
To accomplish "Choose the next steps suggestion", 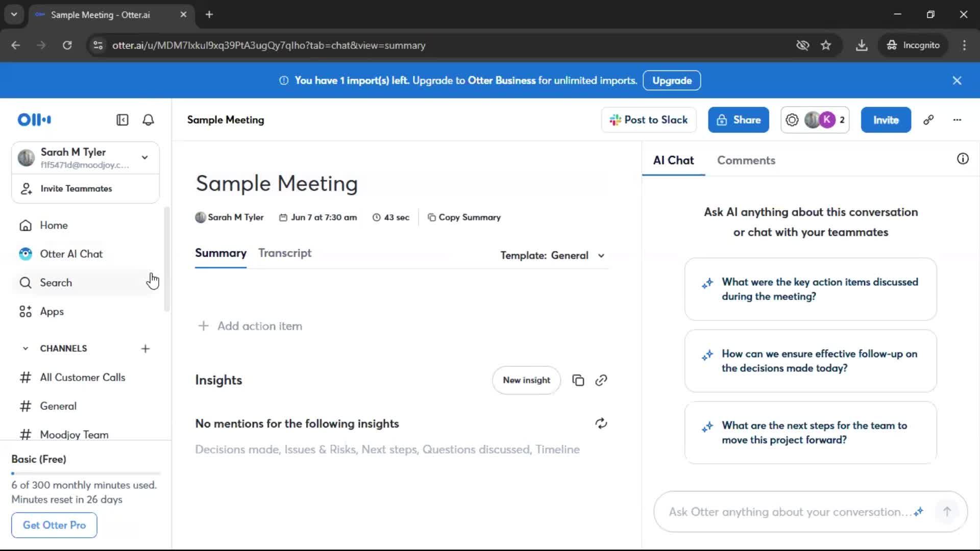I will coord(811,433).
